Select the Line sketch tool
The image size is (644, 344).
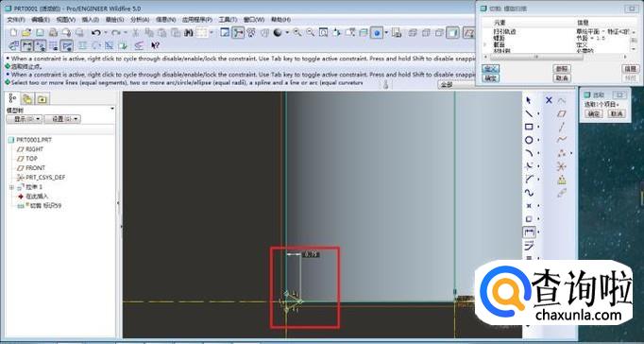tap(529, 113)
